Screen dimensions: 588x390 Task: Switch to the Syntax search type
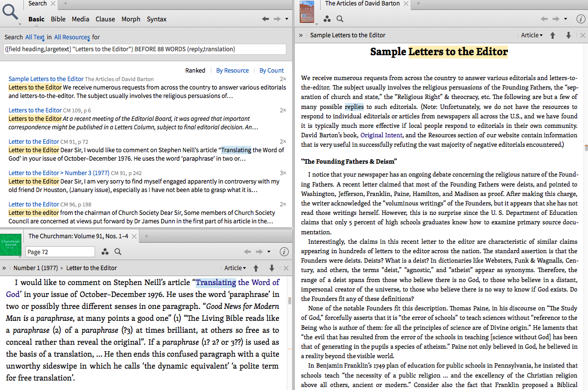[x=156, y=19]
